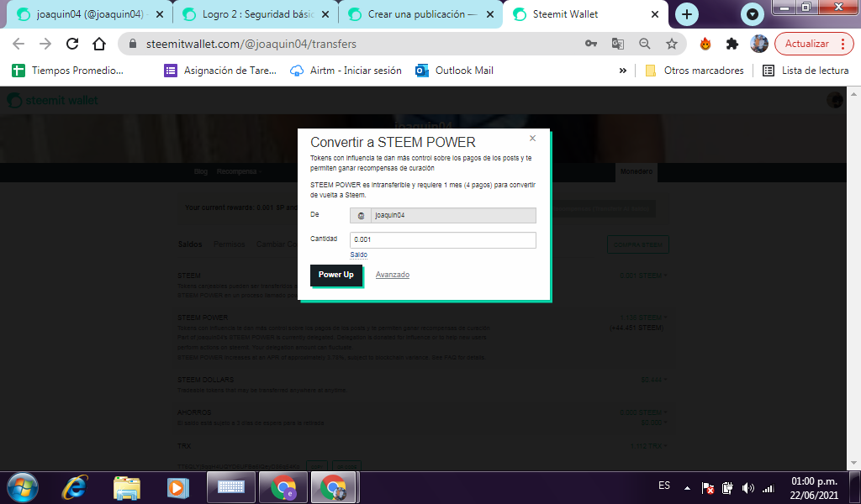Click the steemit wallet logo

(53, 100)
